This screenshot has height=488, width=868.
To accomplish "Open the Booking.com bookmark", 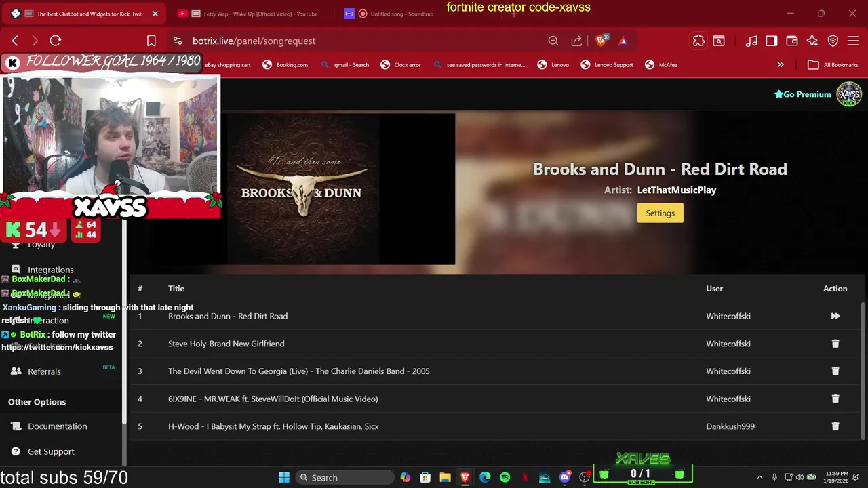I will [x=285, y=64].
